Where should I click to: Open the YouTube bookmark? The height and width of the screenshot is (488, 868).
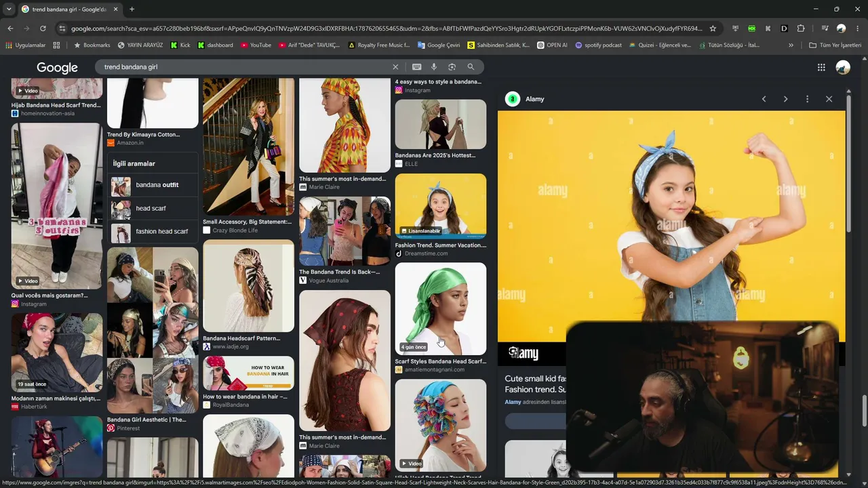coord(255,45)
